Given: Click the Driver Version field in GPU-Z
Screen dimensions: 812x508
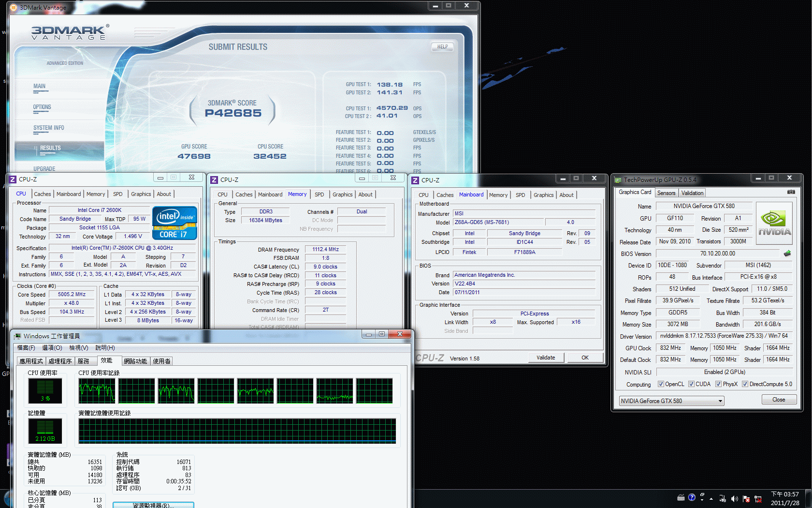Looking at the screenshot, I should pyautogui.click(x=725, y=336).
